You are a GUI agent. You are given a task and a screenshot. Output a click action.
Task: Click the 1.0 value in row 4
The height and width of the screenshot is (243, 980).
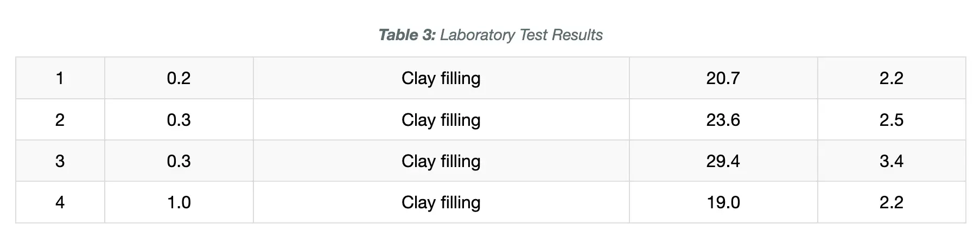click(179, 202)
